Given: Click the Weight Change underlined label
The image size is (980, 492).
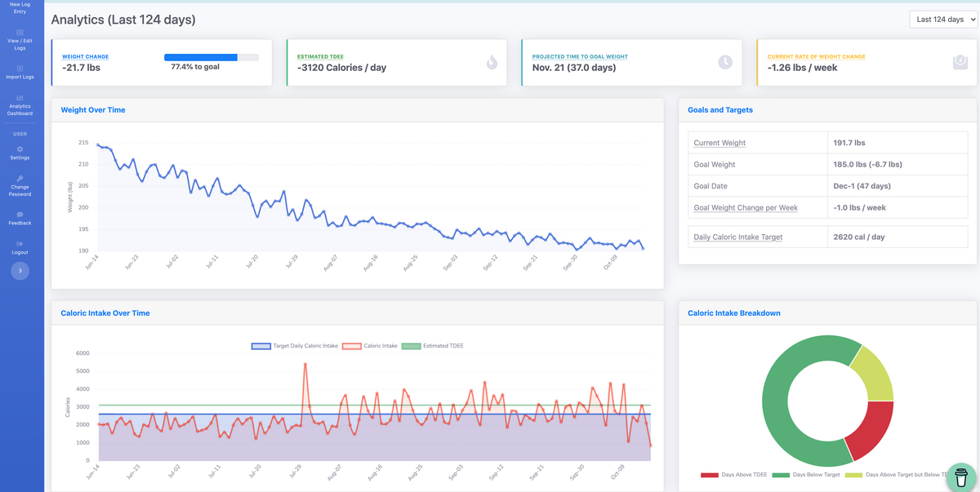Looking at the screenshot, I should click(x=86, y=56).
